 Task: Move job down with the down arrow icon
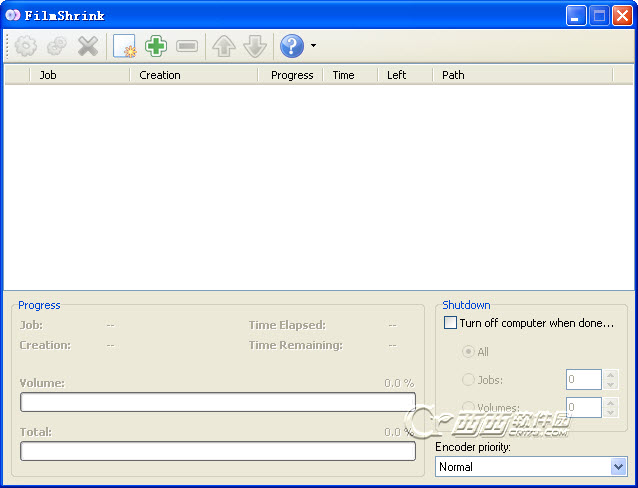tap(255, 46)
